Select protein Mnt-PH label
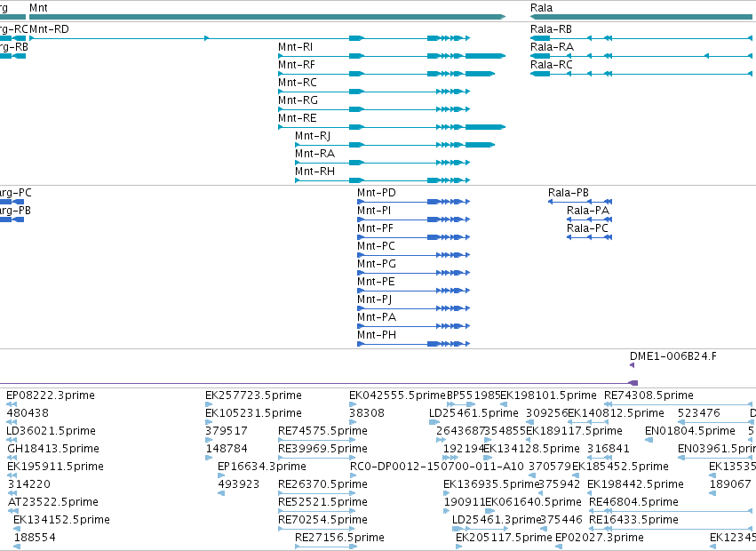Image resolution: width=756 pixels, height=551 pixels. click(377, 335)
